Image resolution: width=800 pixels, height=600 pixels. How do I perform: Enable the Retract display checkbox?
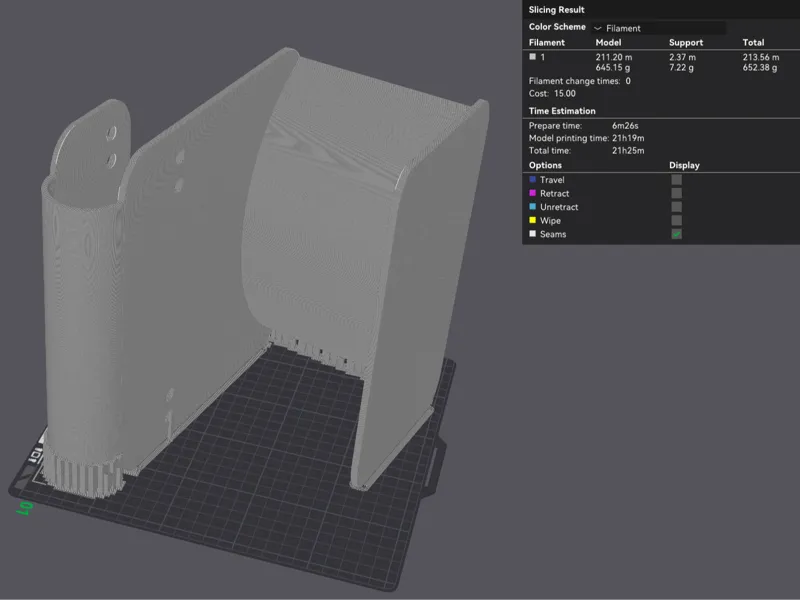677,193
